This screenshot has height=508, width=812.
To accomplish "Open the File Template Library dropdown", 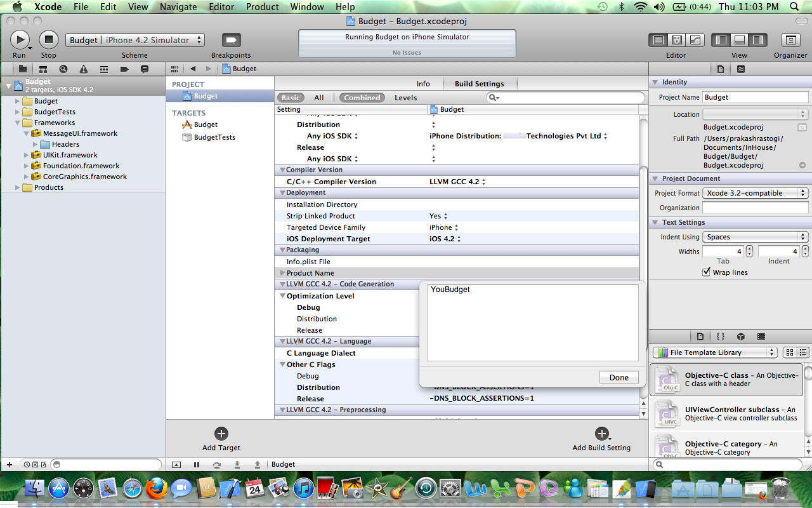I will pos(715,352).
